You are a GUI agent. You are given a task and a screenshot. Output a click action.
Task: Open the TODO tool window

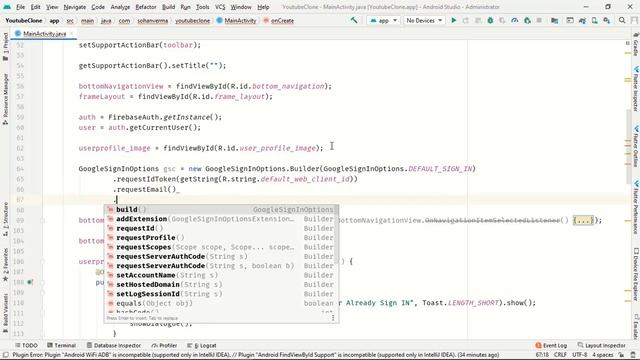(26, 345)
